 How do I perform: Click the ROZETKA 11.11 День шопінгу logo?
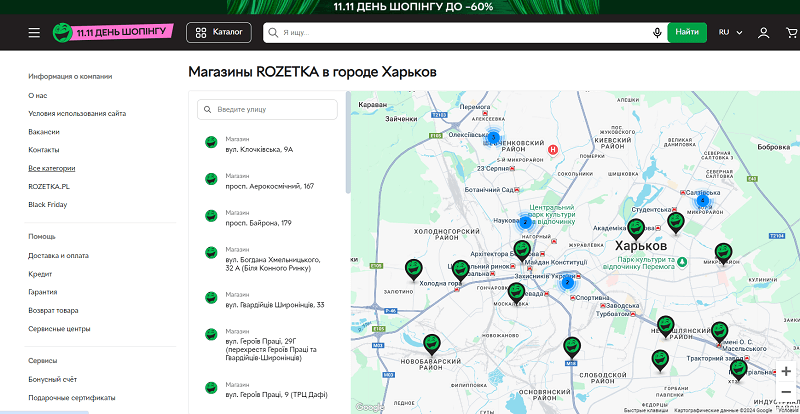[x=113, y=32]
